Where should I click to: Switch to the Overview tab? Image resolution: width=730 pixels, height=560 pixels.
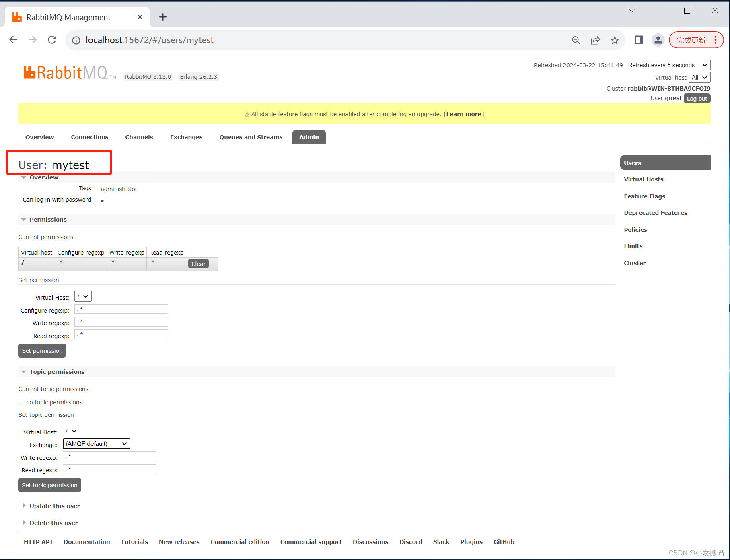point(39,137)
